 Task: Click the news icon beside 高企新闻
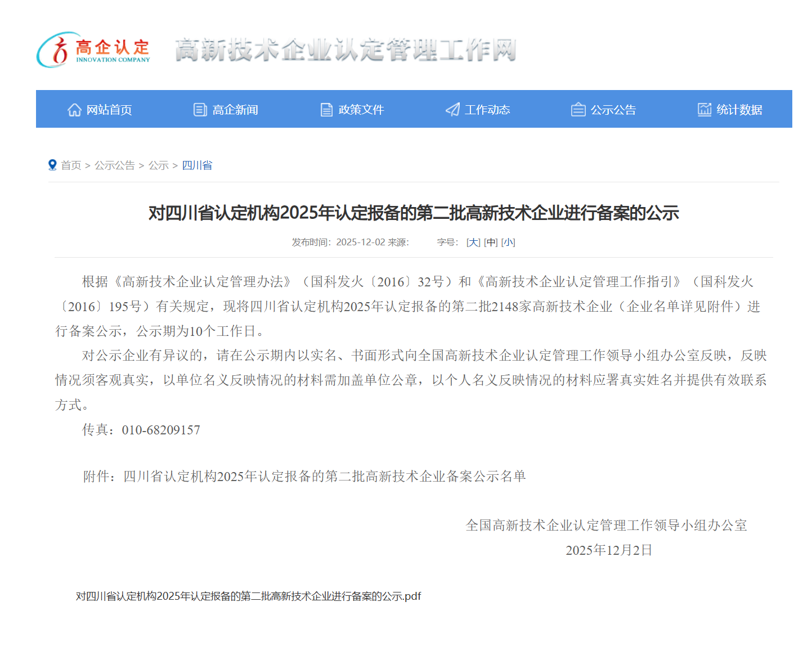click(200, 110)
